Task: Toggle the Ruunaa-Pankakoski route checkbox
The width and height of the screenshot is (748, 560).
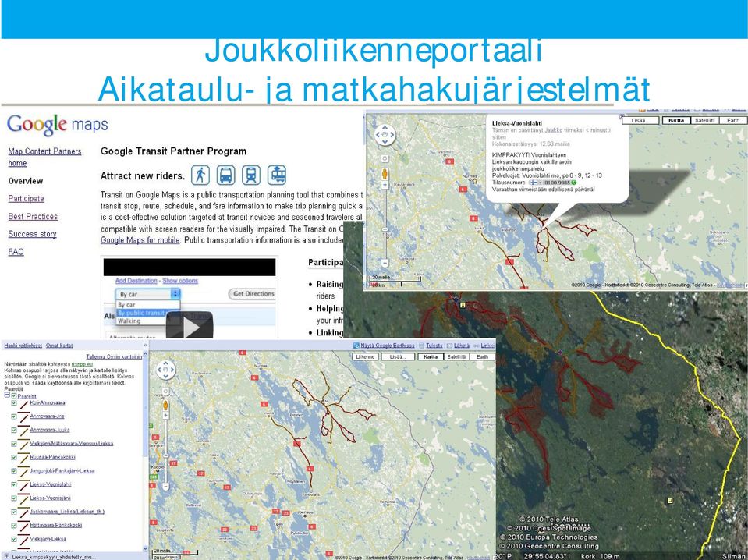Action: [14, 457]
